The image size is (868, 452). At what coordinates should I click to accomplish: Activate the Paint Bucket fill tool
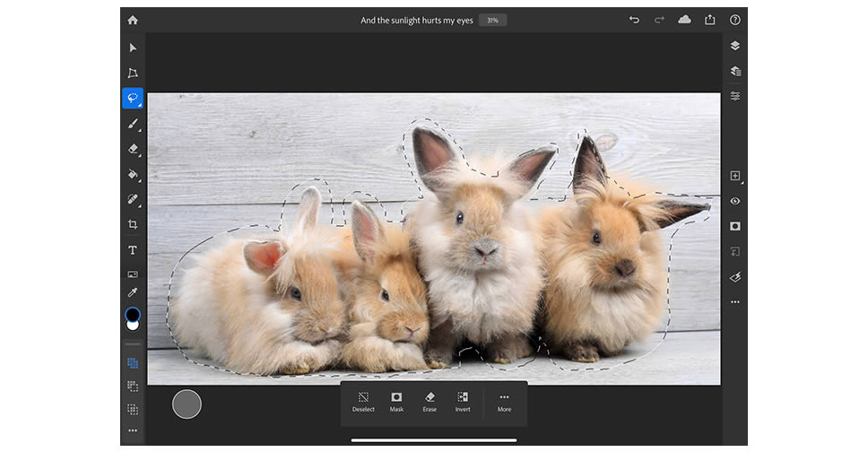tap(133, 174)
